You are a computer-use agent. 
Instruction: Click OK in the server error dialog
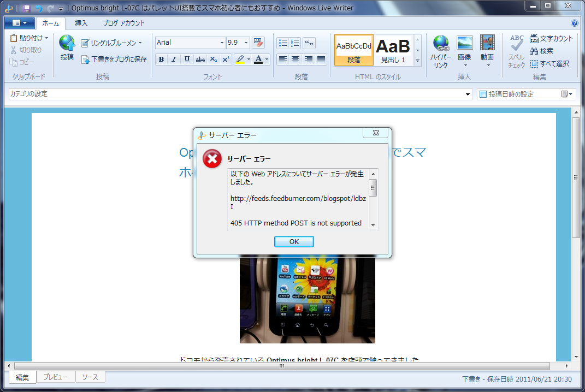tap(294, 242)
